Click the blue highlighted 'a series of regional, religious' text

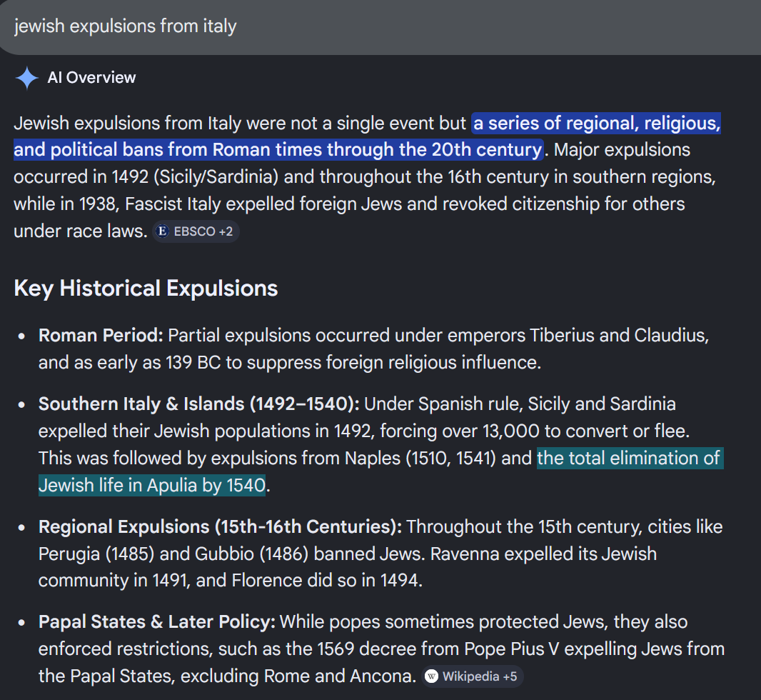click(x=597, y=124)
